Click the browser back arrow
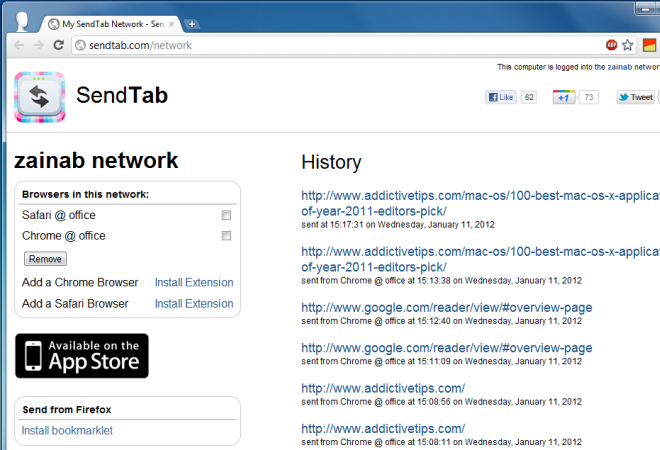Viewport: 660px width, 450px height. 19,45
